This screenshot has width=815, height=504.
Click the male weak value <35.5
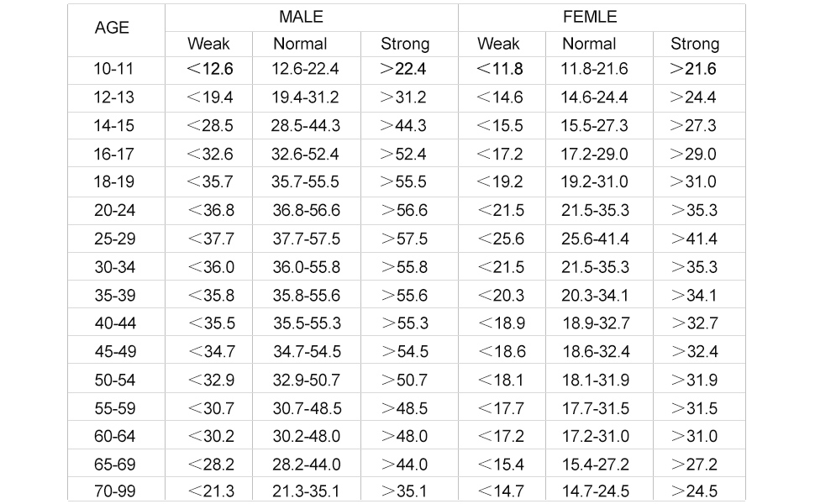click(210, 324)
